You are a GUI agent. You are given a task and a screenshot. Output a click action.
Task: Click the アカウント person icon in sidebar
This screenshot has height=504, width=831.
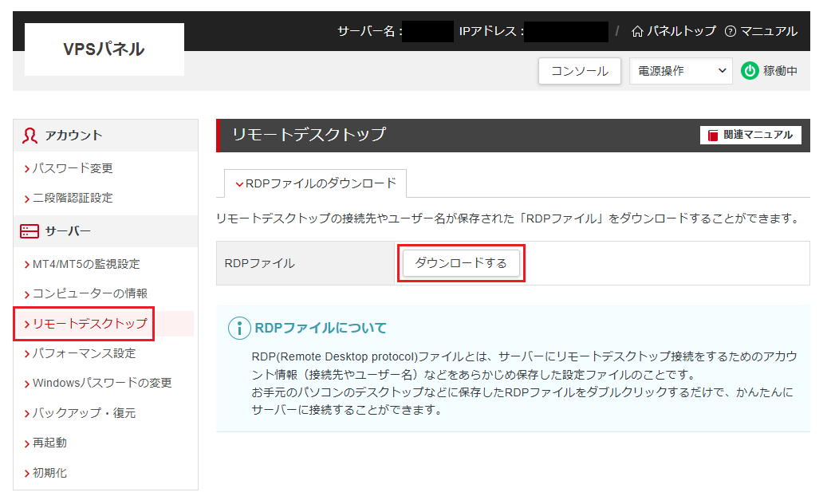coord(30,136)
